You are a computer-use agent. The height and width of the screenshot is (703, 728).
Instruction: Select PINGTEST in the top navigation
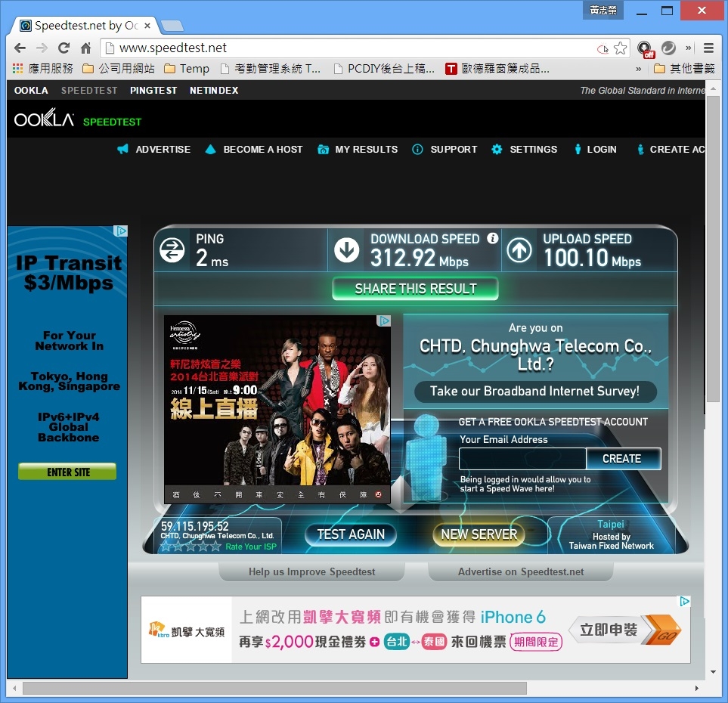[x=153, y=91]
